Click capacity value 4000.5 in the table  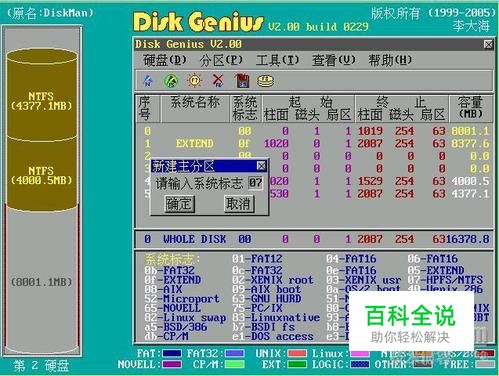pyautogui.click(x=470, y=181)
